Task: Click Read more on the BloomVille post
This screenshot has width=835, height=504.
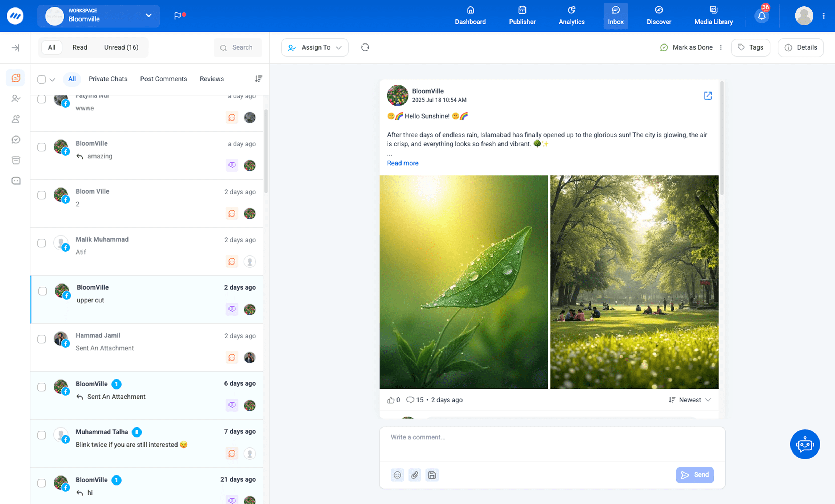Action: 403,163
